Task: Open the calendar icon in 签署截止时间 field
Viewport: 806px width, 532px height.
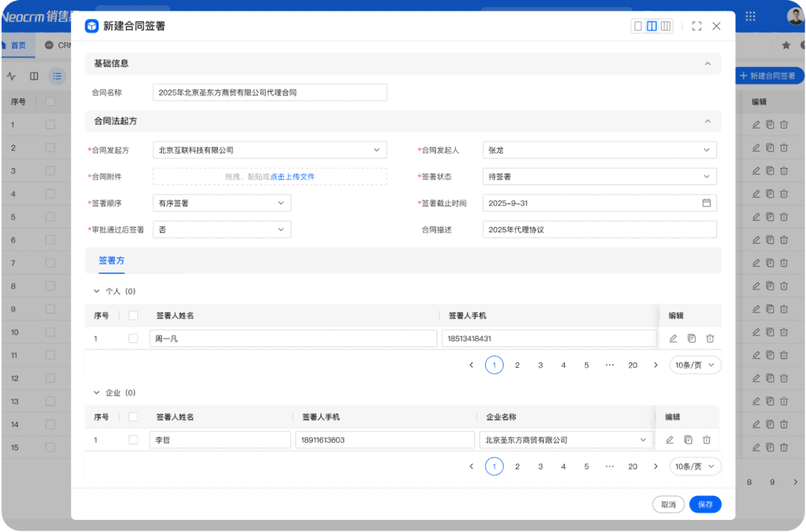Action: coord(706,203)
